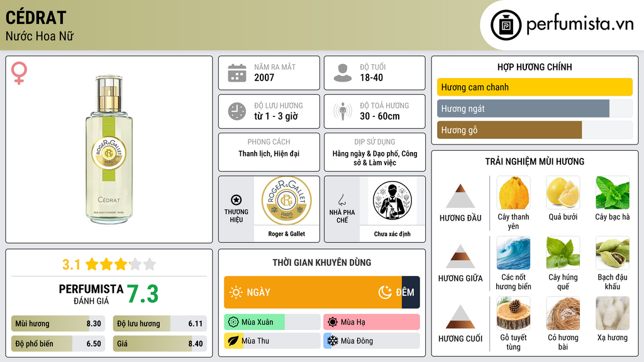Click the Mùa Thu season bar

[x=272, y=341]
